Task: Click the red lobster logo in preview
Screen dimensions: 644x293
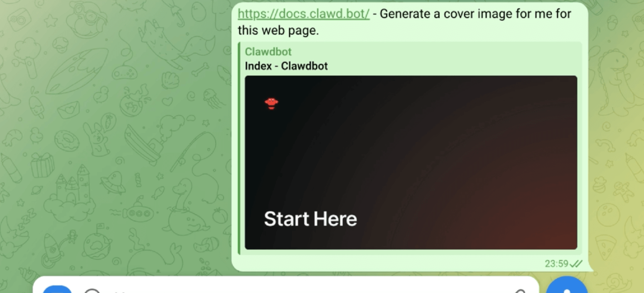Action: click(271, 103)
